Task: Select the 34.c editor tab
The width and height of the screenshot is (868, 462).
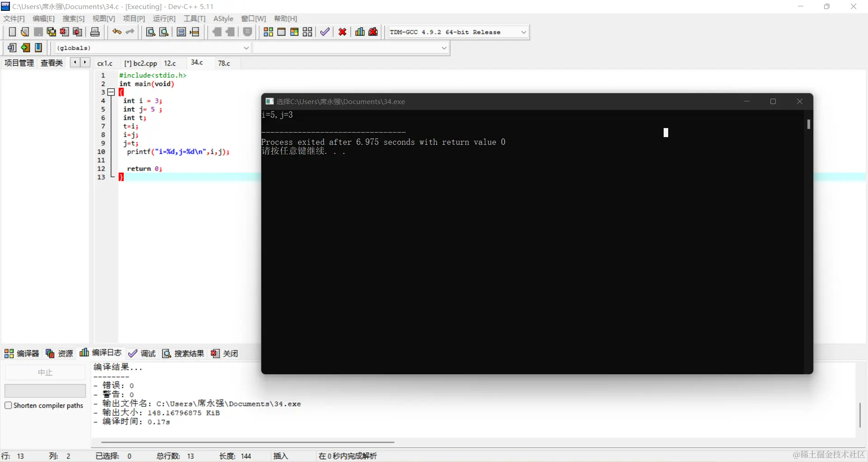Action: click(197, 62)
